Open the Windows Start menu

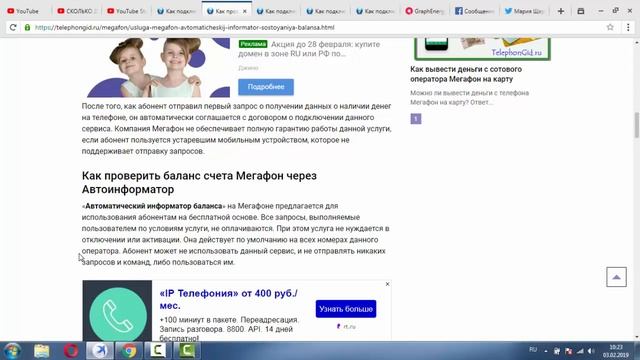tap(12, 351)
